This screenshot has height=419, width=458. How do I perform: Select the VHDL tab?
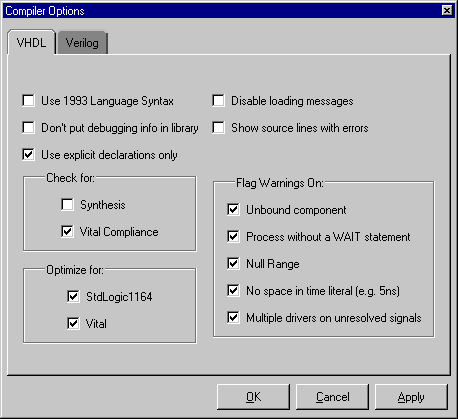(x=31, y=43)
